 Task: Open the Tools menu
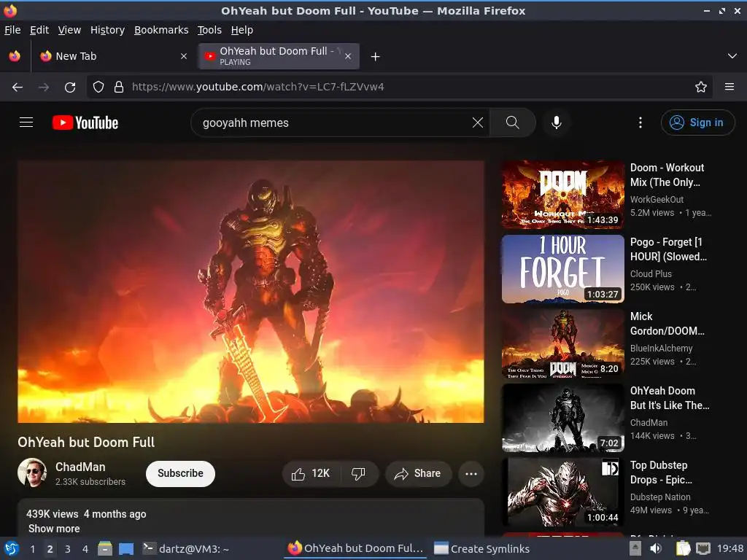(209, 30)
